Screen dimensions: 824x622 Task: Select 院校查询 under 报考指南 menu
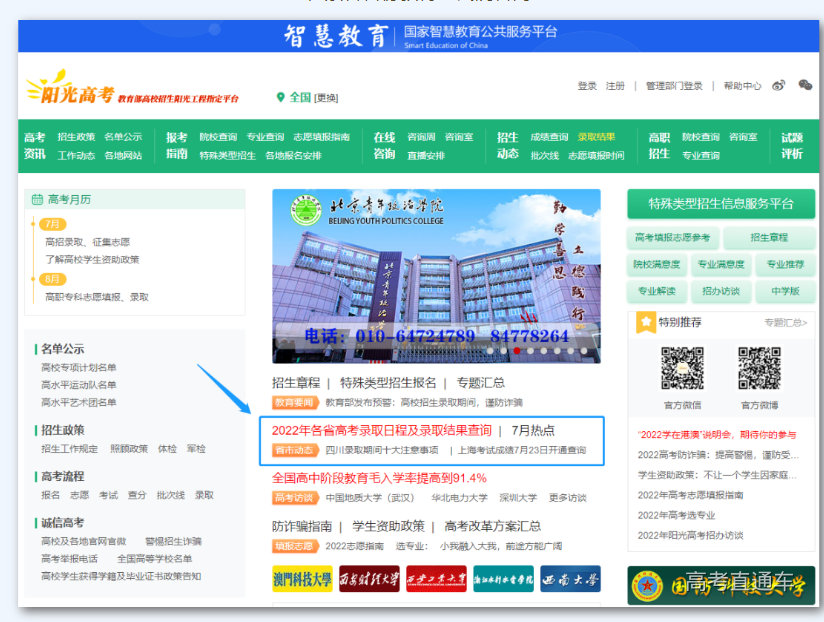click(x=218, y=137)
